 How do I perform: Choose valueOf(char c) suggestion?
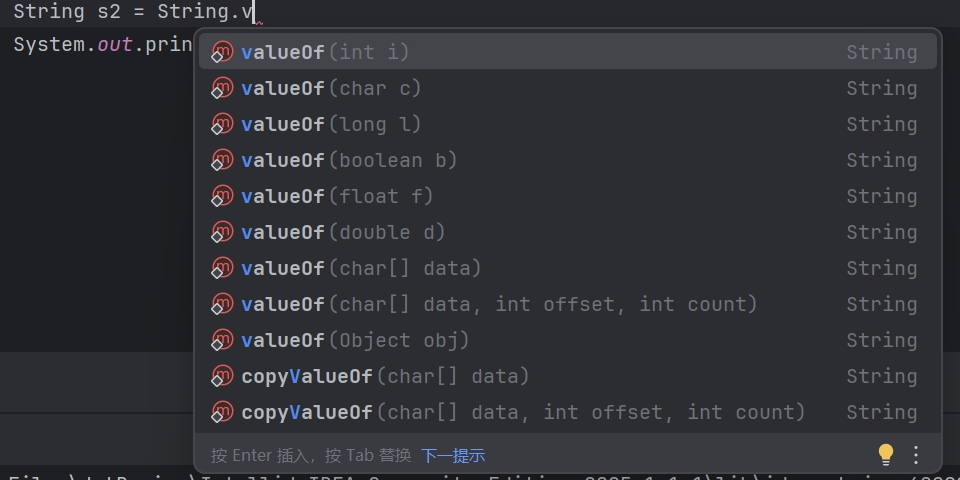[568, 88]
